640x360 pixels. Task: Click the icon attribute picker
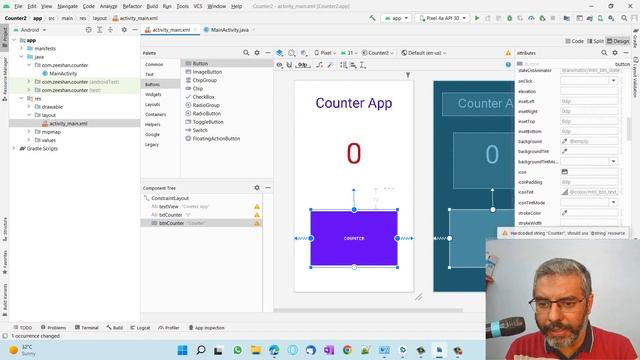[x=565, y=172]
